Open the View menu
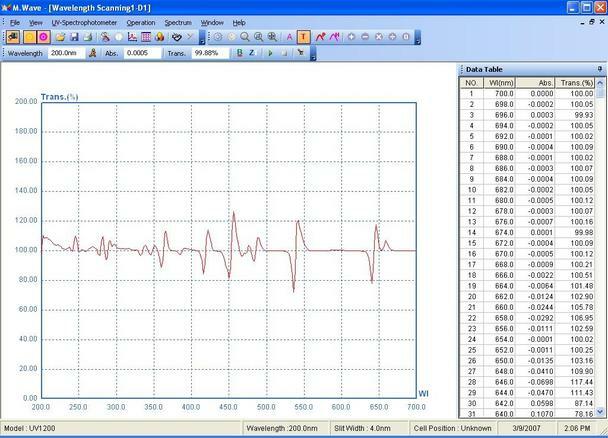 click(36, 22)
